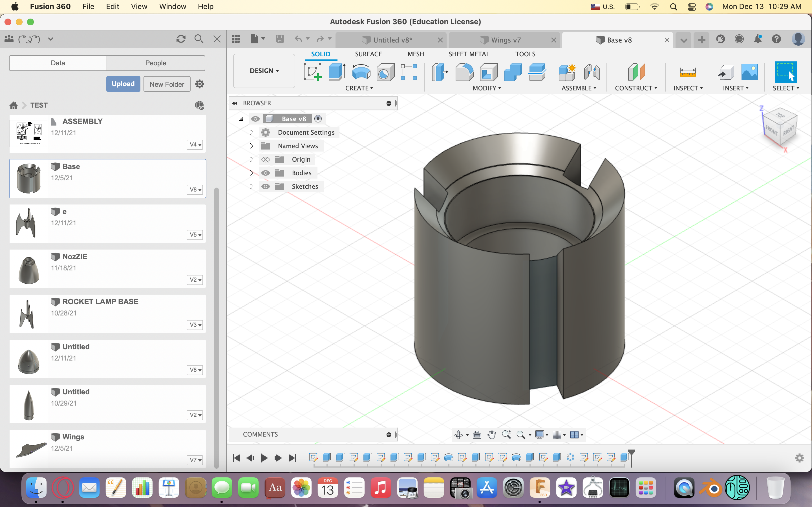812x507 pixels.
Task: Expand the Document Settings tree node
Action: pyautogui.click(x=251, y=132)
